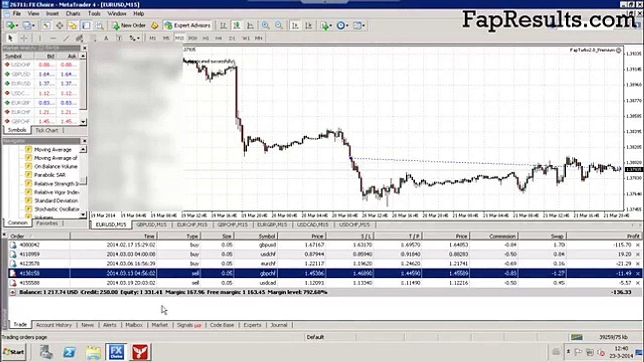Image resolution: width=644 pixels, height=362 pixels.
Task: Draw a vertical line tool
Action: [40, 38]
